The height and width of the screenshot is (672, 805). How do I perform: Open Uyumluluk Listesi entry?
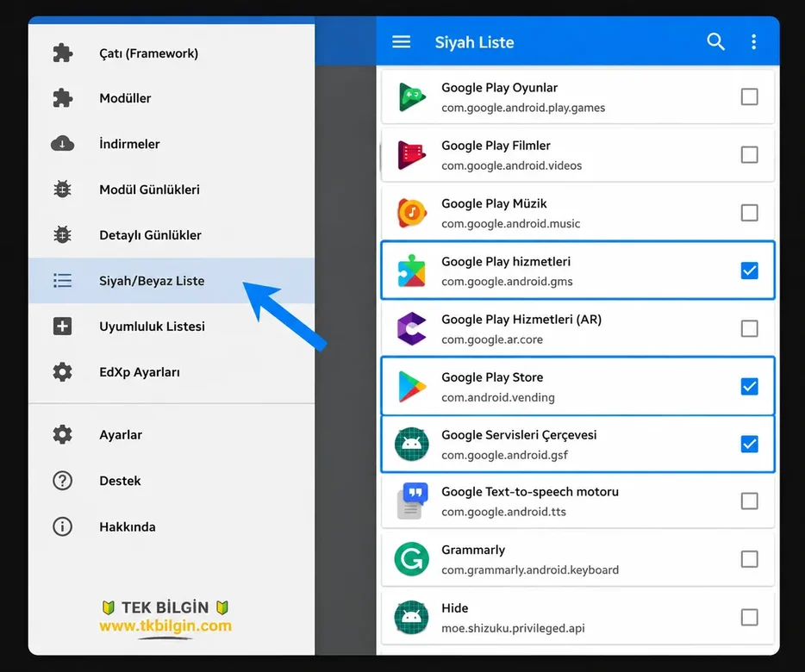click(x=172, y=326)
